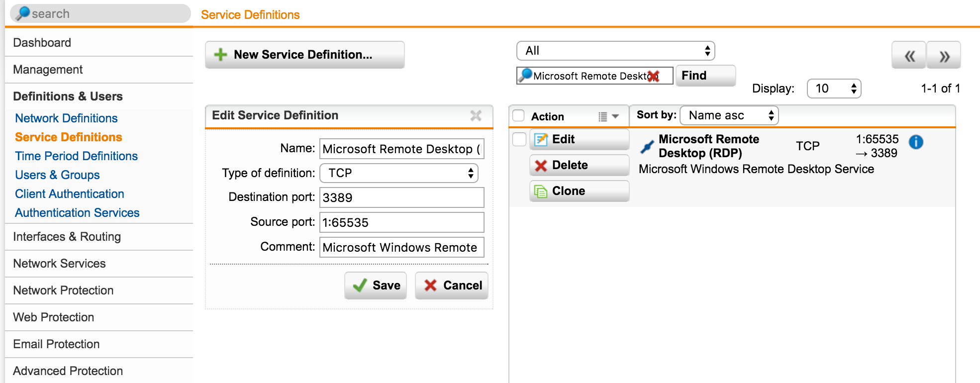Collapse the Definitions & Users section
The image size is (980, 383).
pyautogui.click(x=99, y=96)
